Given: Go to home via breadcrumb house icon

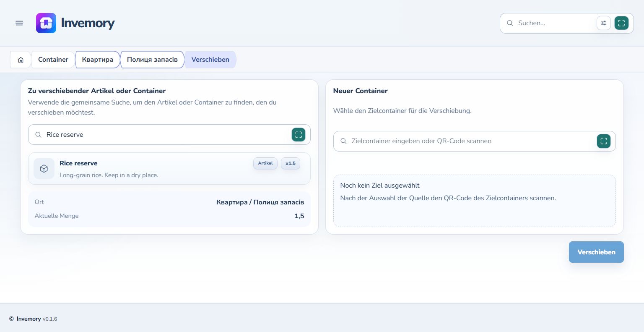Looking at the screenshot, I should pyautogui.click(x=21, y=60).
